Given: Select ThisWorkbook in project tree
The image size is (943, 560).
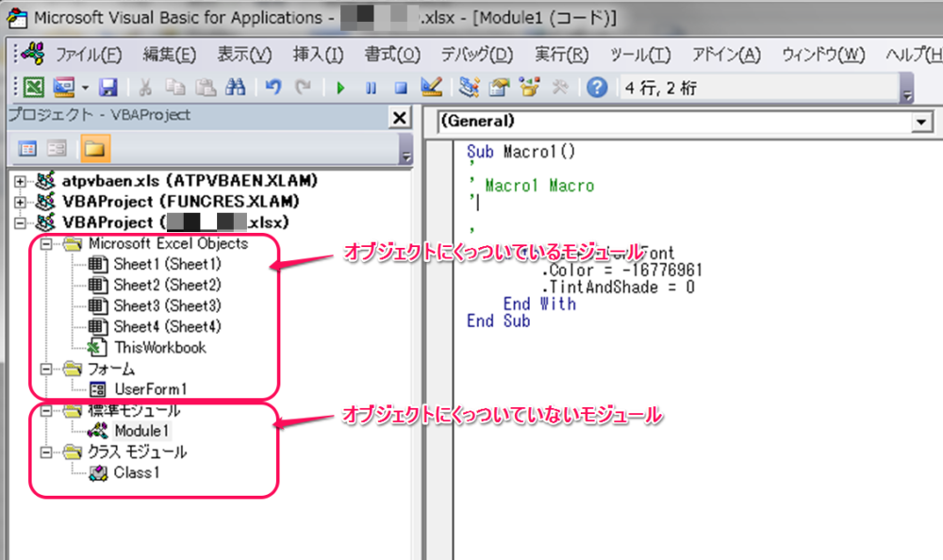Looking at the screenshot, I should point(159,347).
